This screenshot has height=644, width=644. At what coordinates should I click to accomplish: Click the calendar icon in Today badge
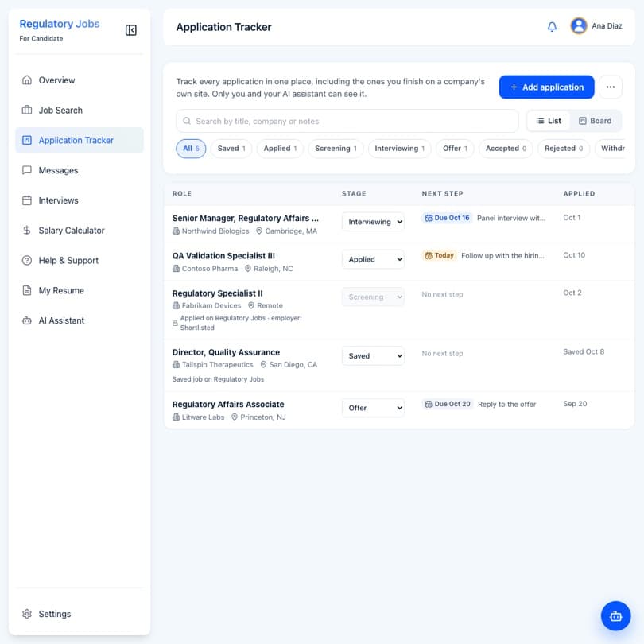coord(429,255)
